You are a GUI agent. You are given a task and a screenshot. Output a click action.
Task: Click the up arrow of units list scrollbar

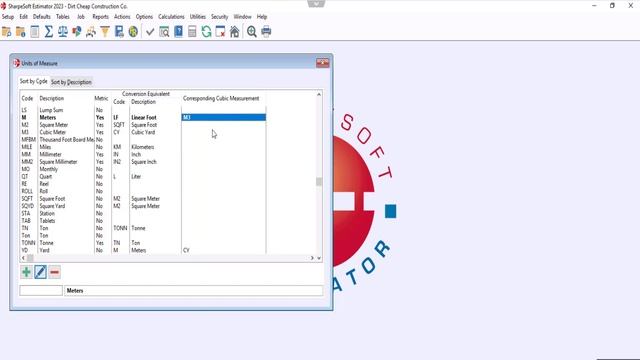319,94
